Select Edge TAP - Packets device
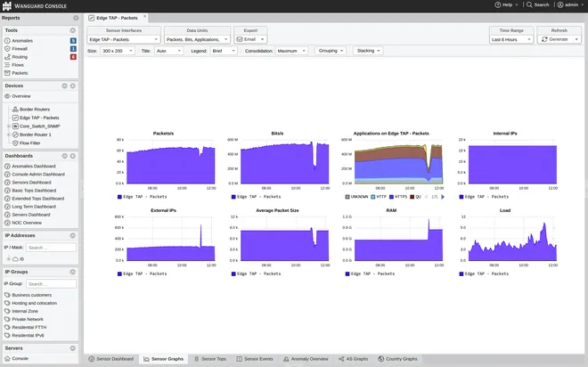 pos(39,118)
